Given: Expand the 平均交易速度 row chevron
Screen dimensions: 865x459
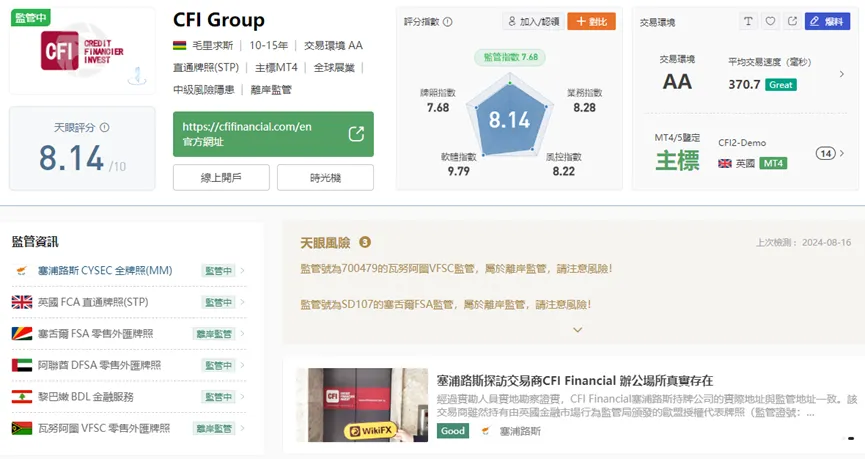Looking at the screenshot, I should [x=842, y=74].
